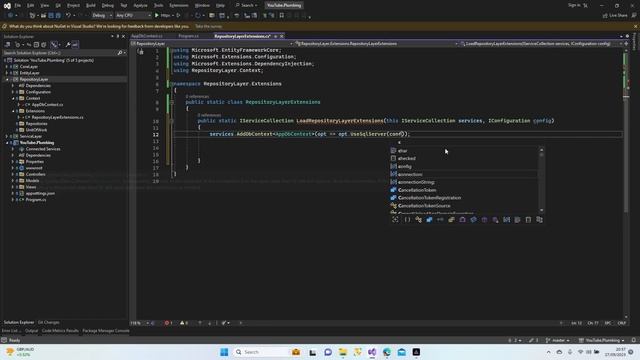The height and width of the screenshot is (360, 640).
Task: Toggle the curly-braces keyword filter in IntelliSense
Action: point(407,220)
